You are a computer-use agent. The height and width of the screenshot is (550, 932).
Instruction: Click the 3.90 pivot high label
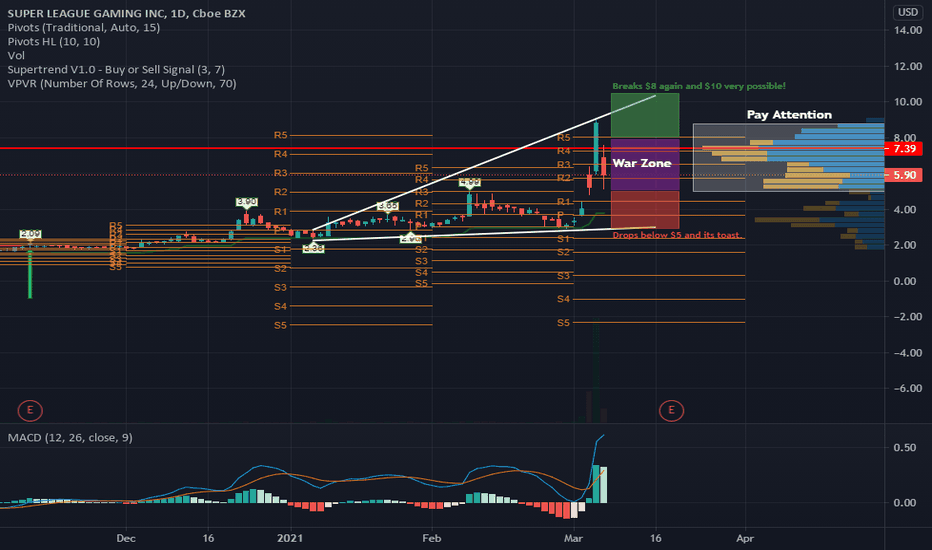pyautogui.click(x=247, y=202)
